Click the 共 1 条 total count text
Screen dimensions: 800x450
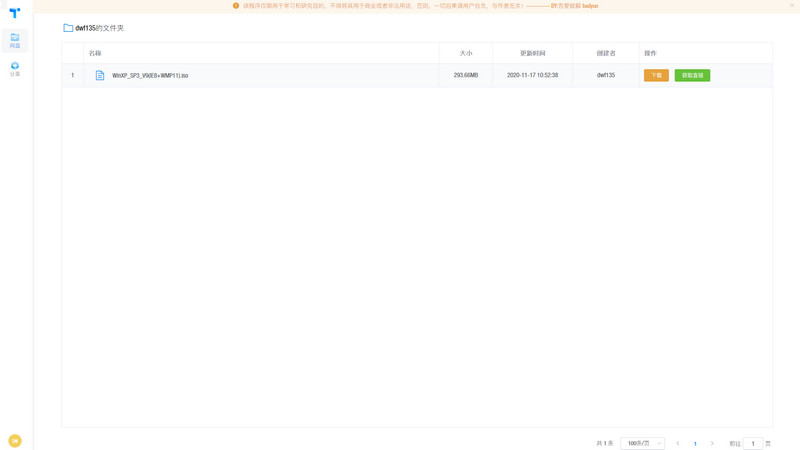click(x=605, y=443)
